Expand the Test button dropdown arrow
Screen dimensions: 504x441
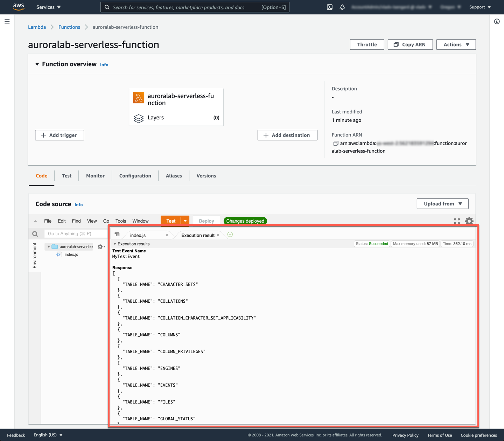click(185, 221)
